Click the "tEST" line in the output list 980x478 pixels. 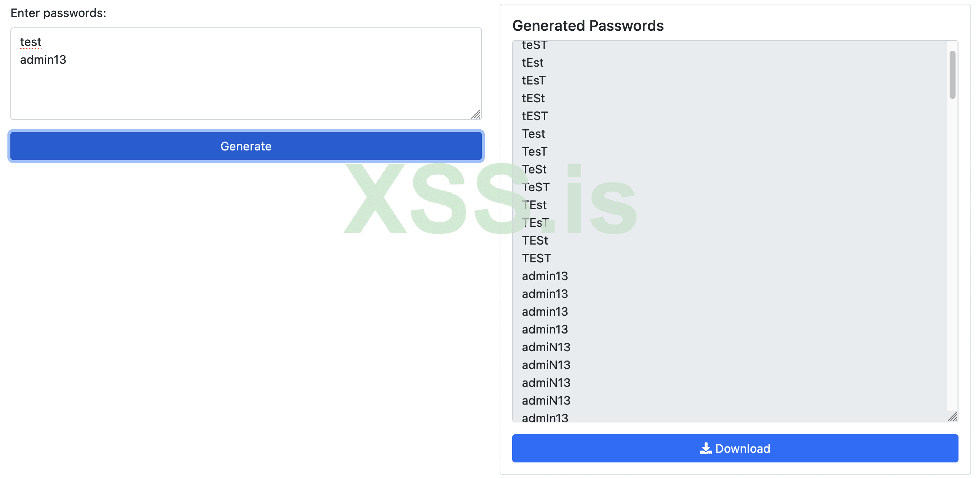coord(534,116)
